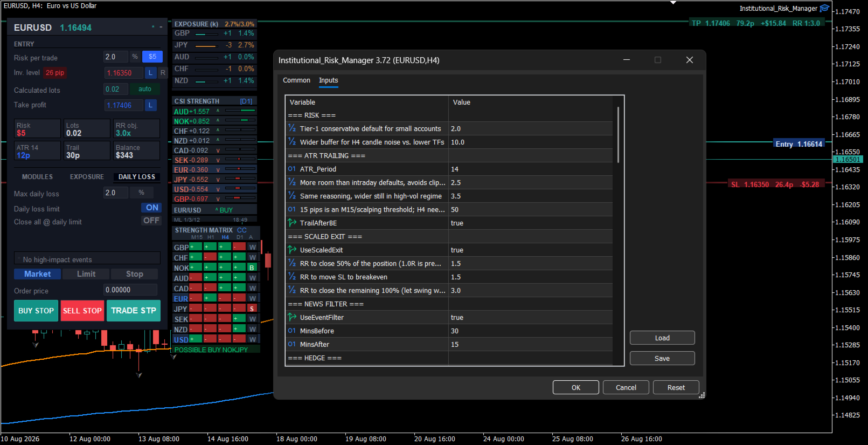Click the MinsBefore integer type icon
868x445 pixels.
(x=292, y=331)
